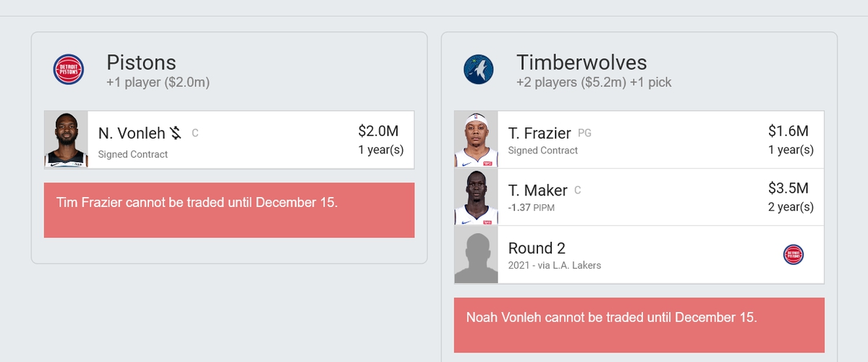The width and height of the screenshot is (868, 362).
Task: Open the T. Frazier player name
Action: coord(540,133)
